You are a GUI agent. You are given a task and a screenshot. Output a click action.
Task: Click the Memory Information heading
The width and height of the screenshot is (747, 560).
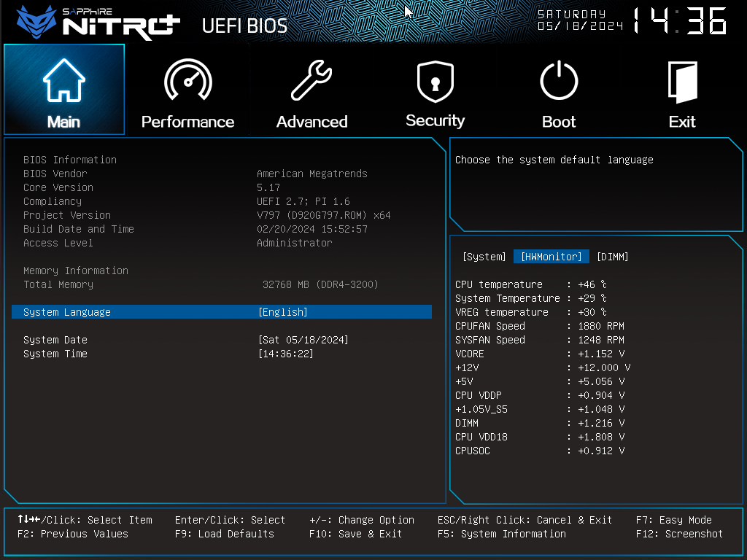click(x=76, y=271)
